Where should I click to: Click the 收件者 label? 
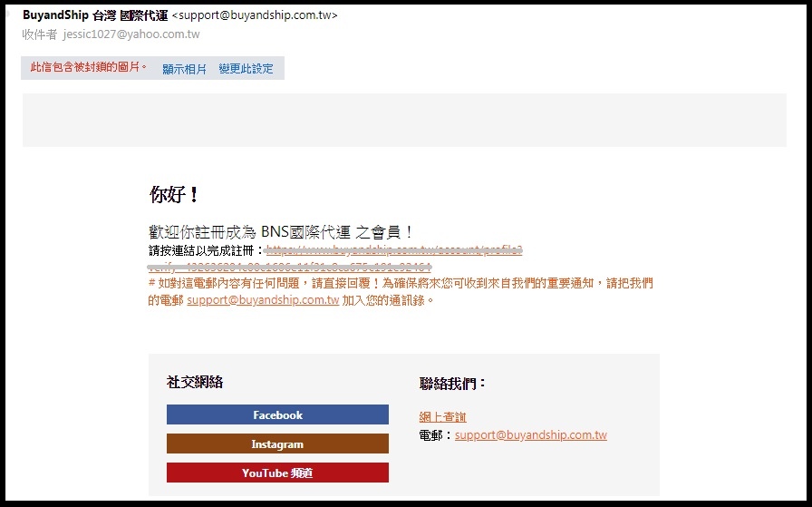pyautogui.click(x=39, y=34)
